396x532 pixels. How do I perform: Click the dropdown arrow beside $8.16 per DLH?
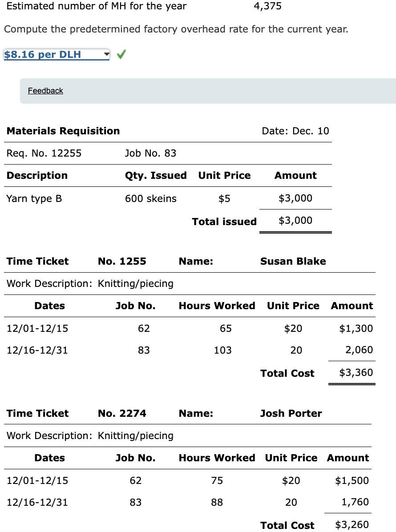[105, 54]
